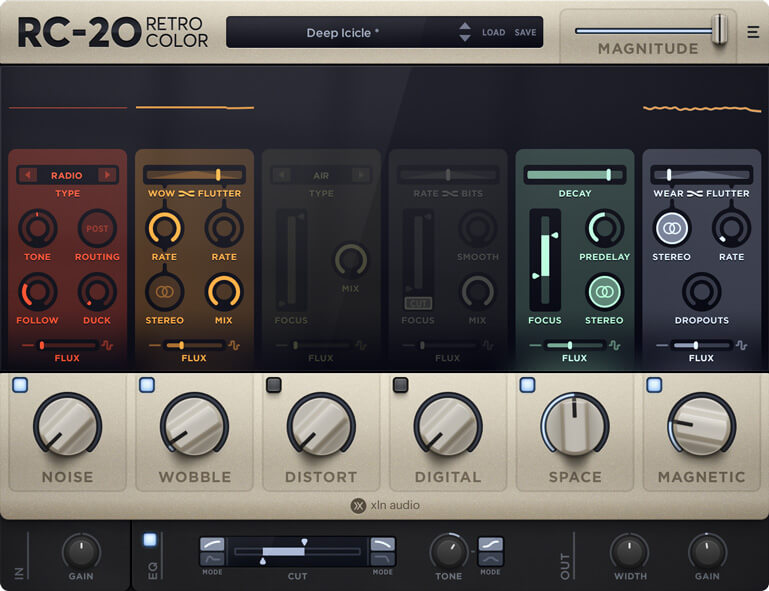Click the large Noise amount knob
This screenshot has height=591, width=769.
[x=68, y=426]
